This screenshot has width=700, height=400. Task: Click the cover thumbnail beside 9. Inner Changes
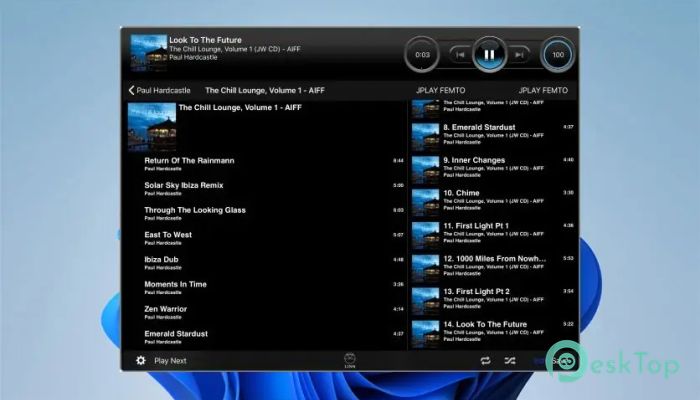click(x=425, y=170)
